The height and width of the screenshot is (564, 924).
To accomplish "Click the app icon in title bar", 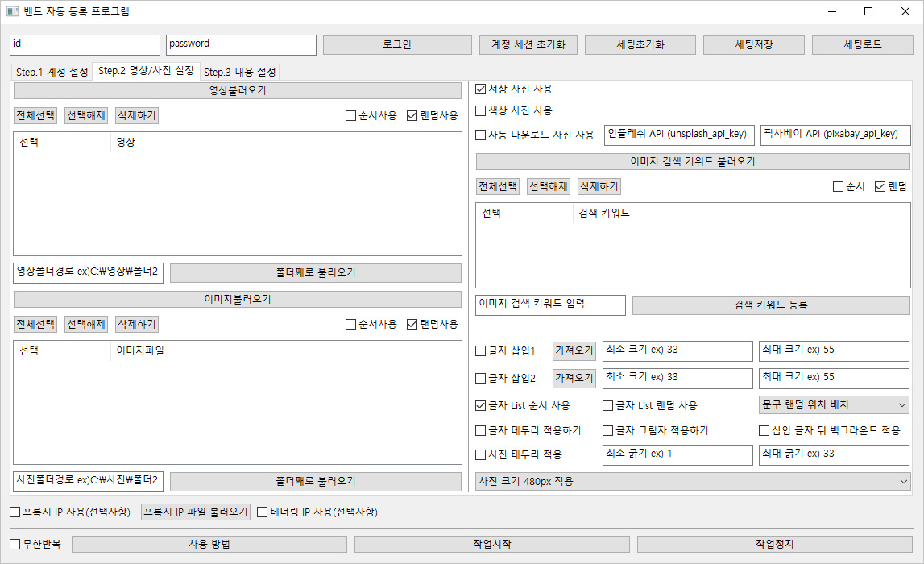I will click(12, 12).
